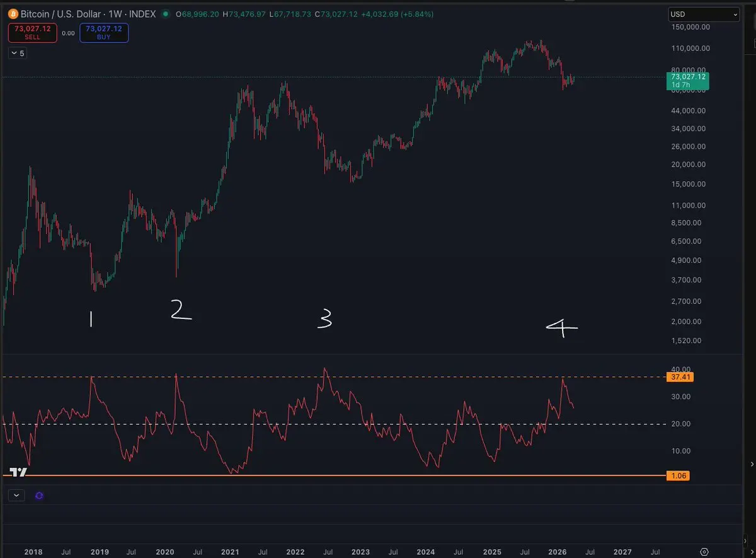Click the high value H73,476.97
Screen dimensions: 756x558
pos(245,14)
